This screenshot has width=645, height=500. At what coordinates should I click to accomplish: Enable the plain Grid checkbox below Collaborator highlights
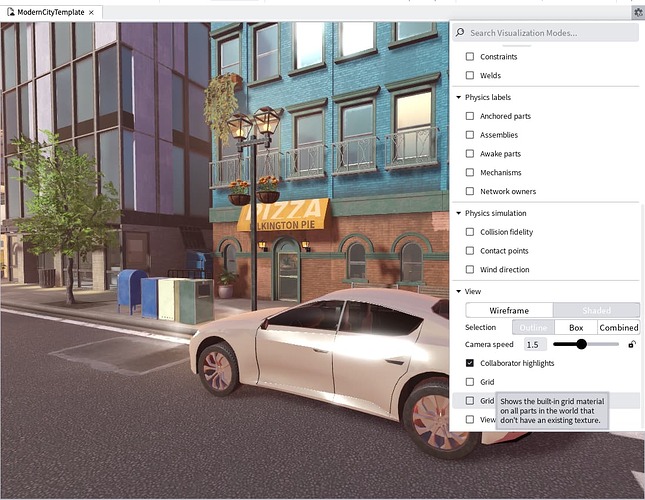[x=470, y=382]
